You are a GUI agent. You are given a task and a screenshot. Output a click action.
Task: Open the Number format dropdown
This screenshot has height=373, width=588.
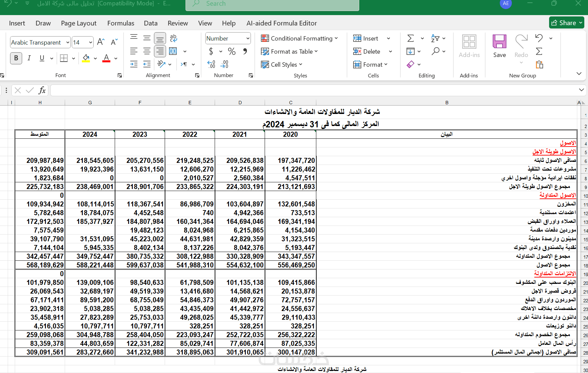(248, 38)
